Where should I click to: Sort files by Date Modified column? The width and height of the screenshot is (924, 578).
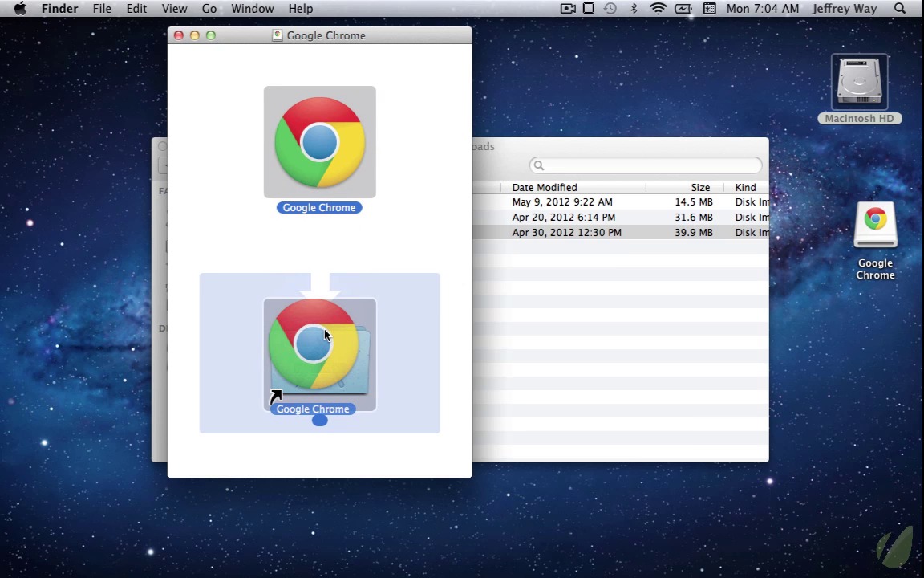point(545,187)
